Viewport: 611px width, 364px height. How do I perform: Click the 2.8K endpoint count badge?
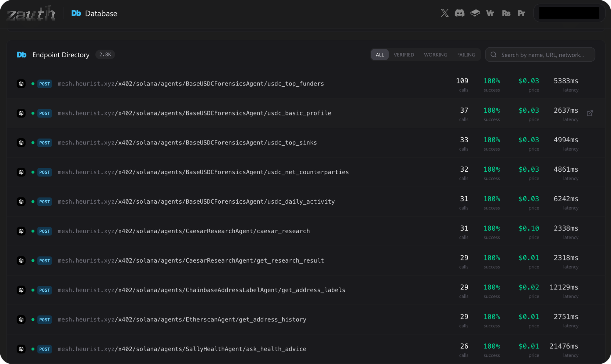pos(105,54)
